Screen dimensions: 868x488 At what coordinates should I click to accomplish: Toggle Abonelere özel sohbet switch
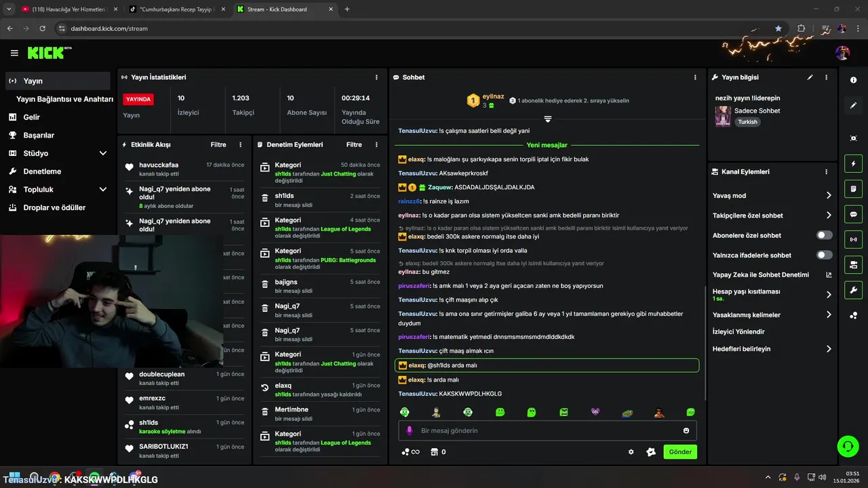click(x=825, y=235)
